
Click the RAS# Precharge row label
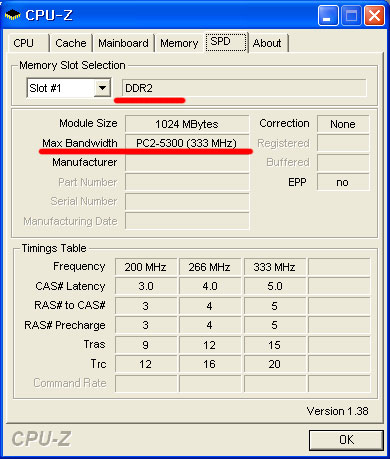(x=65, y=325)
